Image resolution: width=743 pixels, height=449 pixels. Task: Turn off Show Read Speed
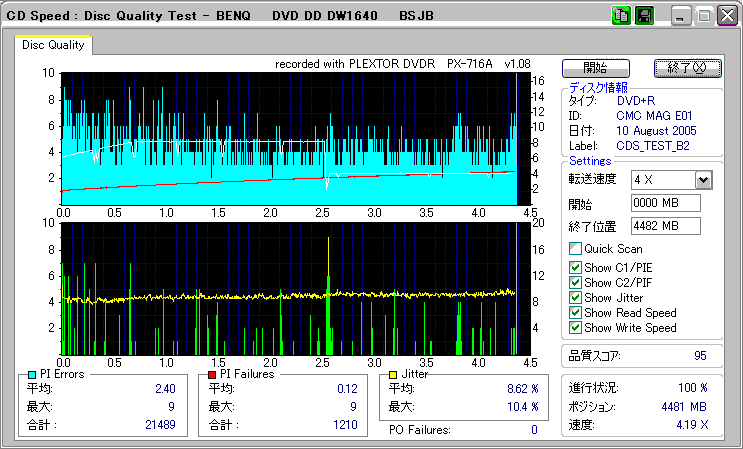575,313
